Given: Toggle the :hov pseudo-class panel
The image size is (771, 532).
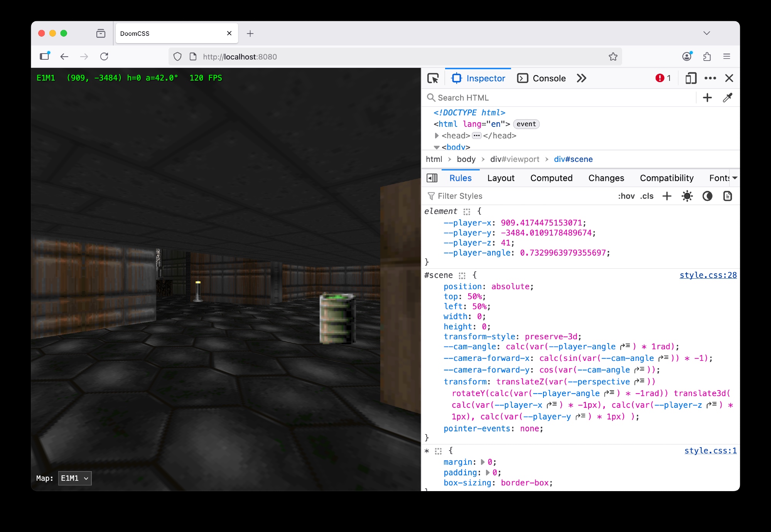Looking at the screenshot, I should pyautogui.click(x=626, y=196).
